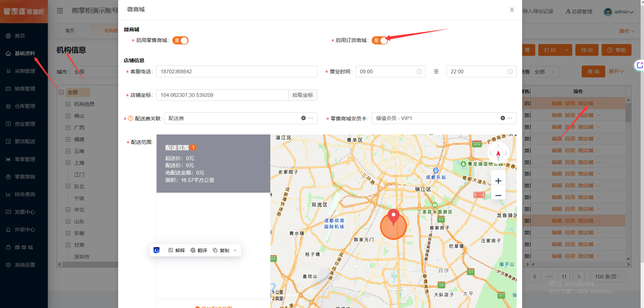This screenshot has width=644, height=308.
Task: Click the 解释 option in floating toolbar
Action: [177, 250]
